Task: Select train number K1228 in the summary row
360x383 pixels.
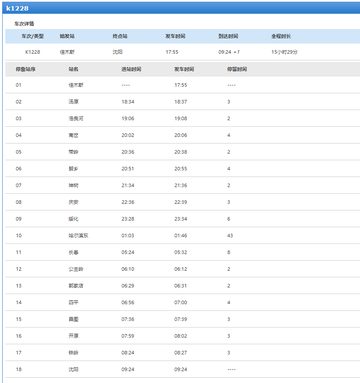Action: coord(33,52)
